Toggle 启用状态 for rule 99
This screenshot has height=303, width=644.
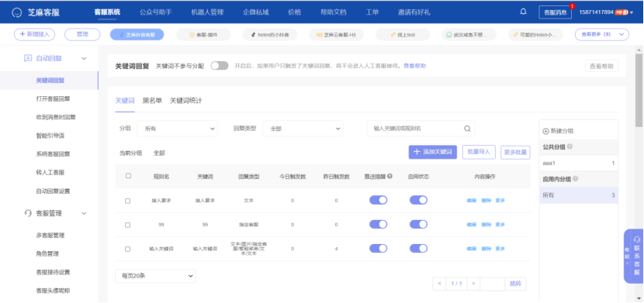(x=418, y=224)
